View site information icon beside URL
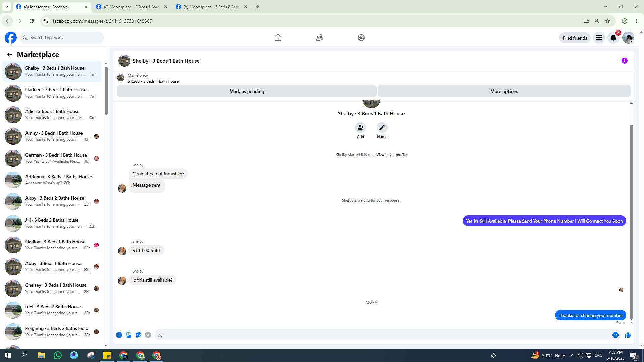Viewport: 644px width, 362px height. click(46, 21)
